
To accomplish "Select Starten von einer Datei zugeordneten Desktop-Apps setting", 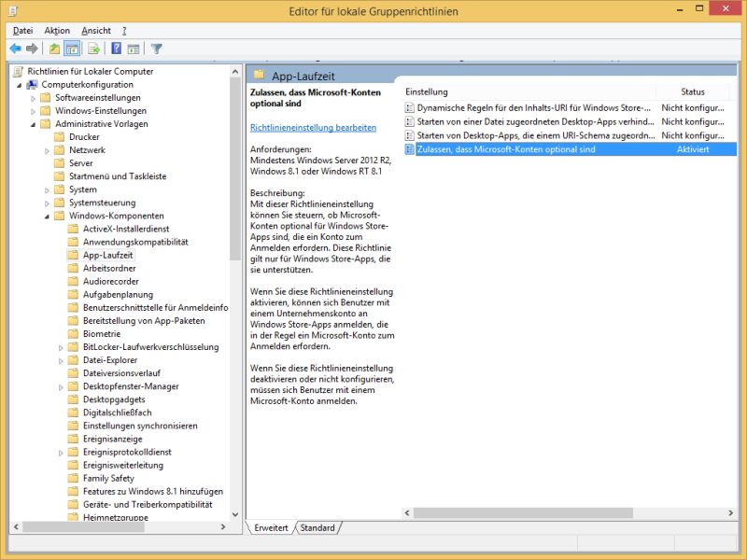I will click(535, 122).
